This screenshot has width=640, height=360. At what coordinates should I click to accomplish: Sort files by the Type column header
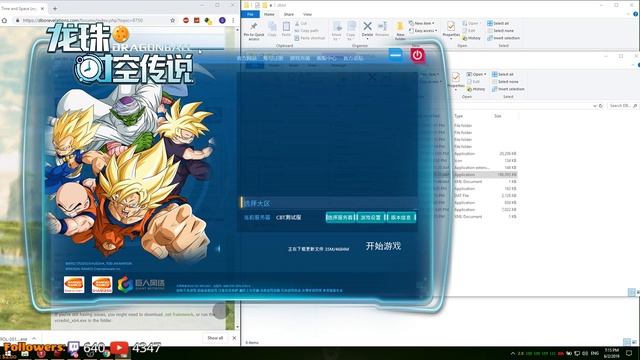[x=459, y=116]
